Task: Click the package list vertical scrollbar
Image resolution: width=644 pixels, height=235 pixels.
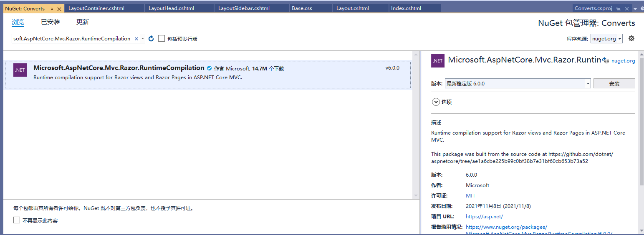Action: tap(416, 125)
